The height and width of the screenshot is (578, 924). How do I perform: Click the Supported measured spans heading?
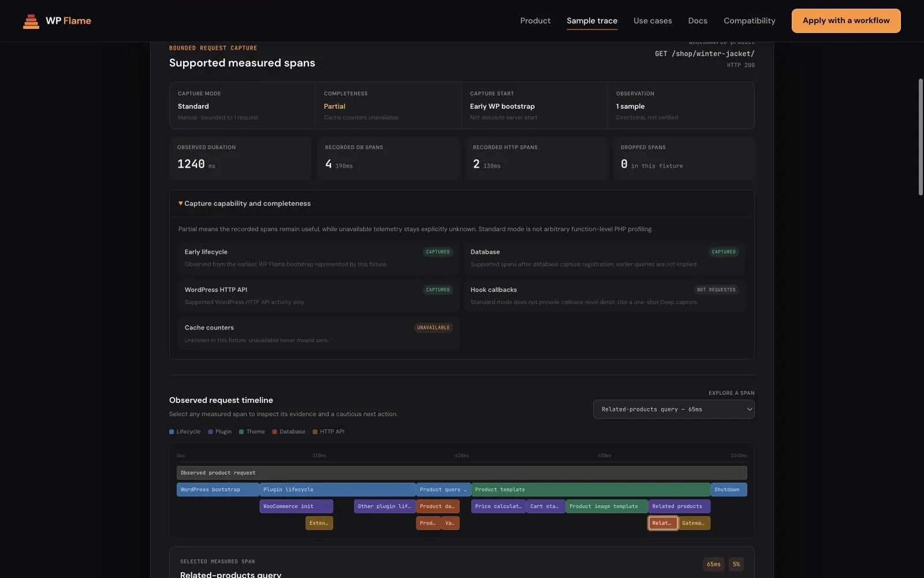coord(242,63)
